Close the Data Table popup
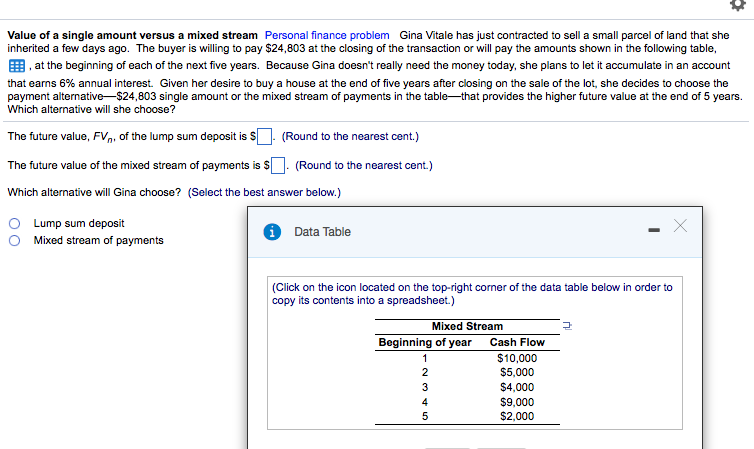 coord(680,225)
